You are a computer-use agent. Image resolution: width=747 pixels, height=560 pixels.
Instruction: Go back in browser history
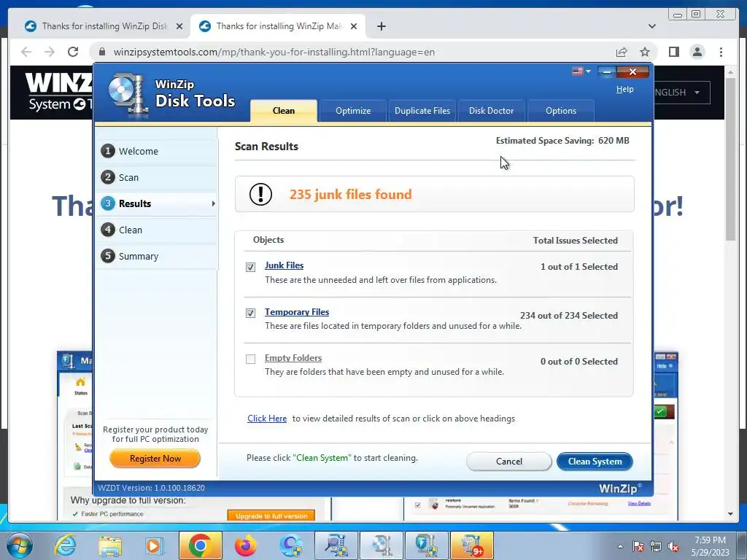pos(26,52)
